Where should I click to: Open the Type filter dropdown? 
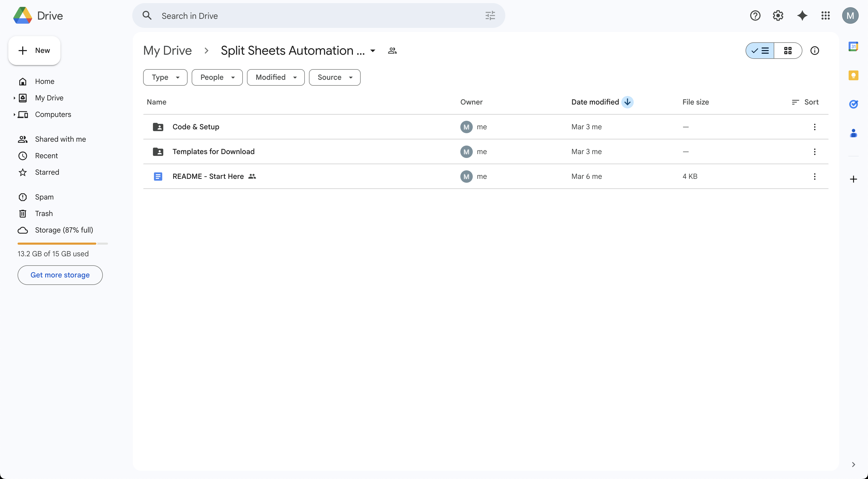[165, 77]
